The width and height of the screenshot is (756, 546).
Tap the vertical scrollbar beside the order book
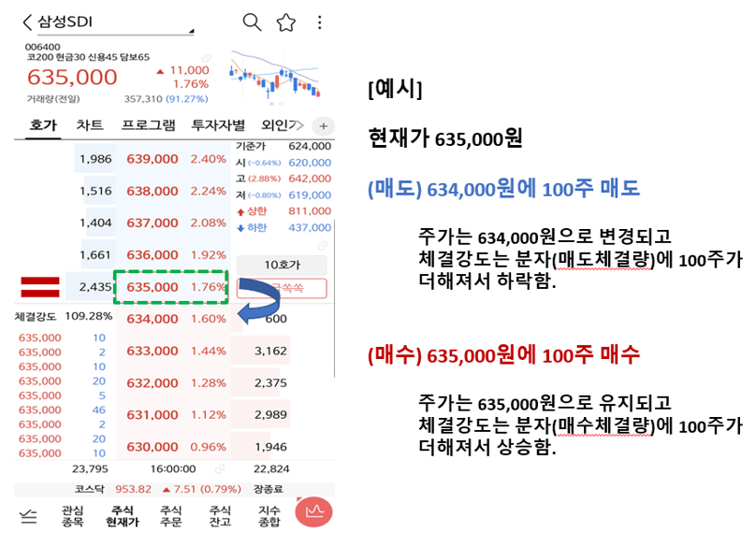click(x=334, y=299)
